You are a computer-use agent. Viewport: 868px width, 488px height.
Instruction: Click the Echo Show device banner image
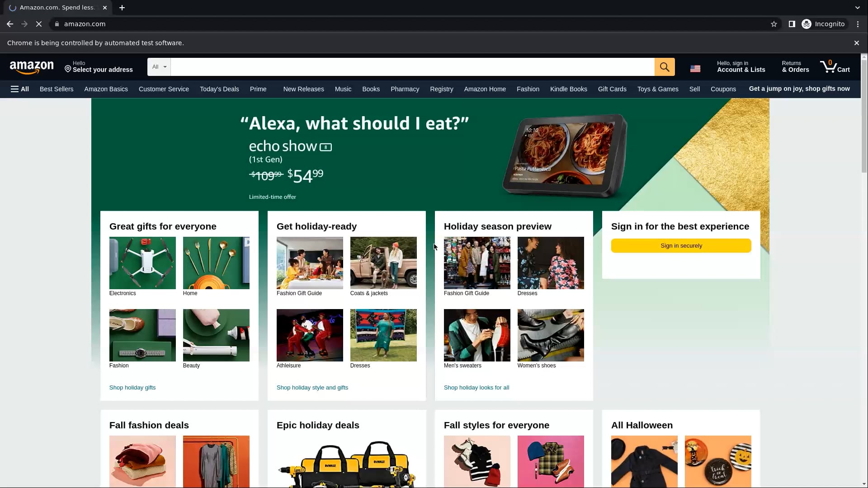tap(565, 155)
